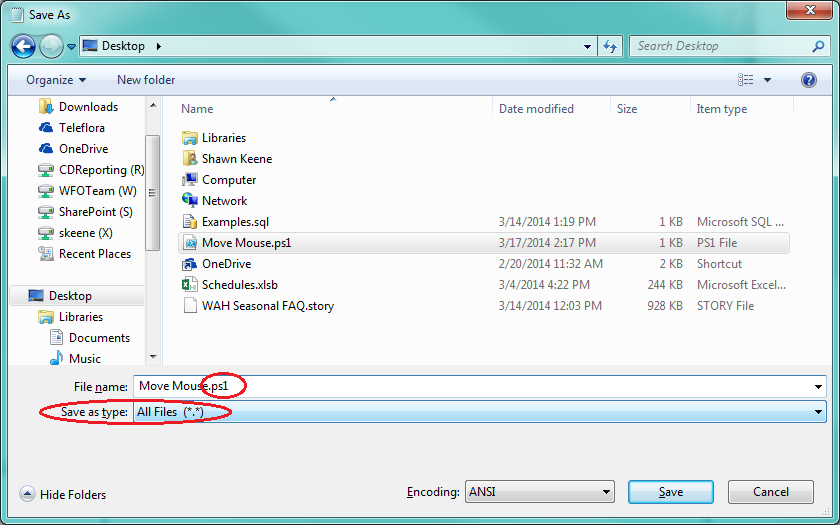Click the Change your view icon
The height and width of the screenshot is (525, 840).
click(746, 80)
